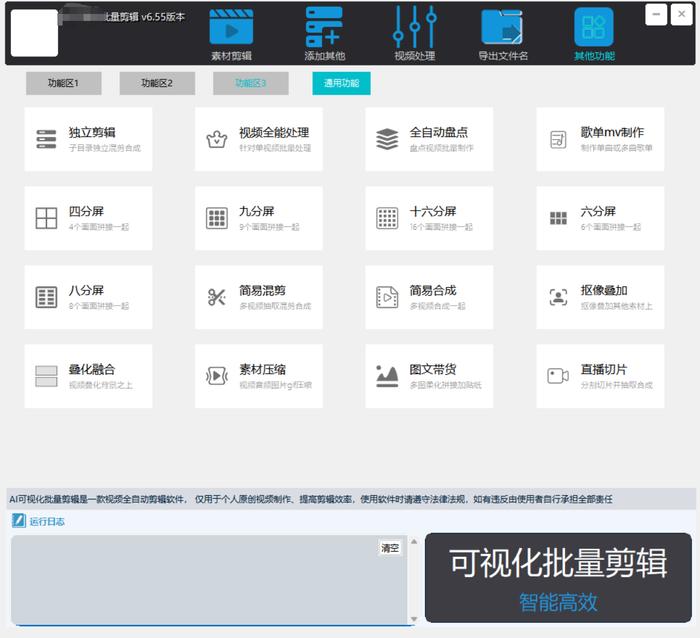Open 十六分屏 card title

click(433, 211)
